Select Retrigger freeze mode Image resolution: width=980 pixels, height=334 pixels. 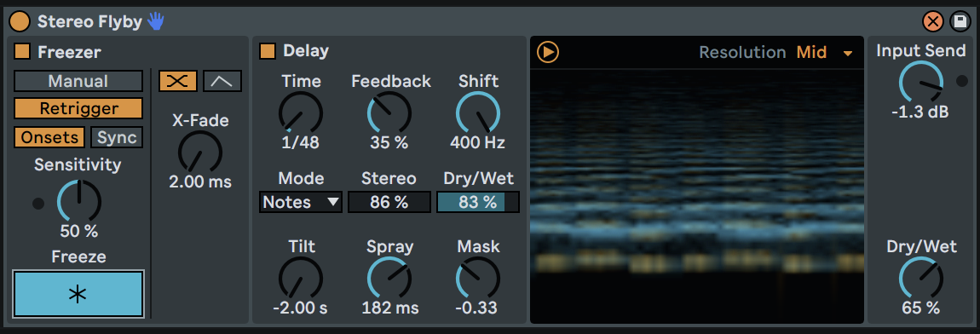(78, 109)
